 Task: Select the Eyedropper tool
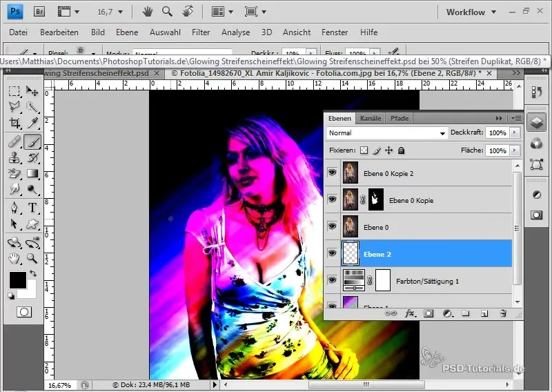pos(32,123)
